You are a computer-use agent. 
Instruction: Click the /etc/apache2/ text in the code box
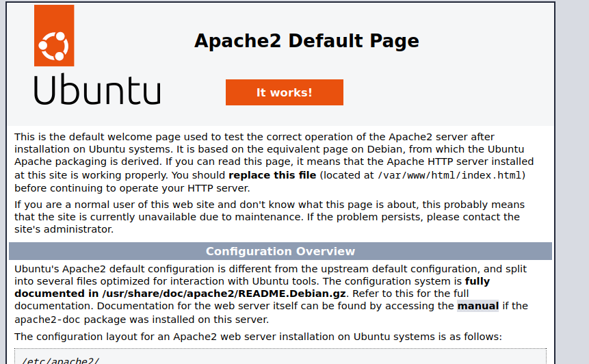coord(60,361)
